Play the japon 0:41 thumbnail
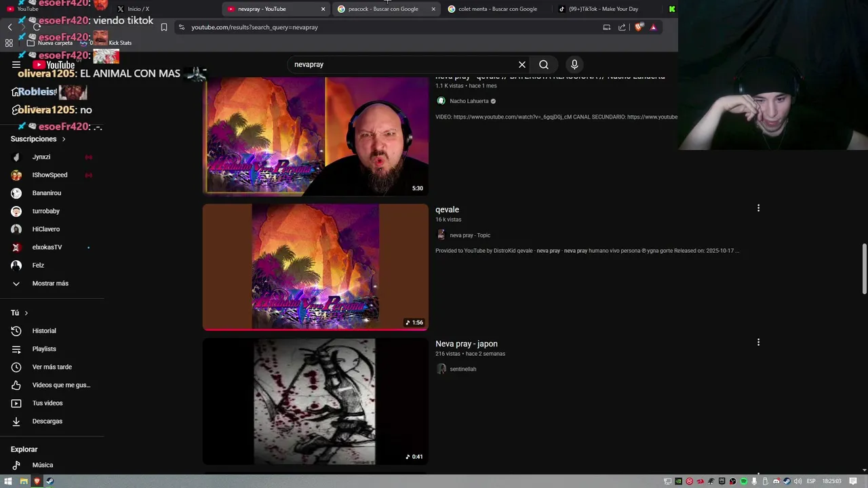Viewport: 868px width, 488px height. [x=315, y=402]
